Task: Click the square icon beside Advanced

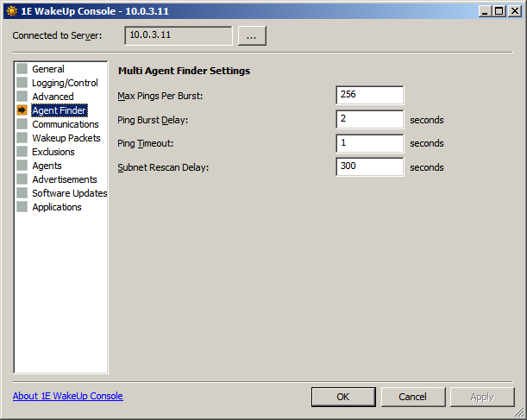Action: pyautogui.click(x=22, y=97)
